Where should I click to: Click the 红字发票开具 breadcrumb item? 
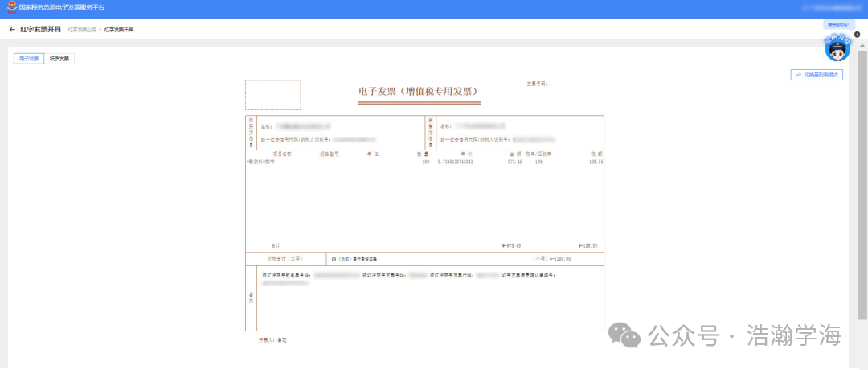(119, 30)
